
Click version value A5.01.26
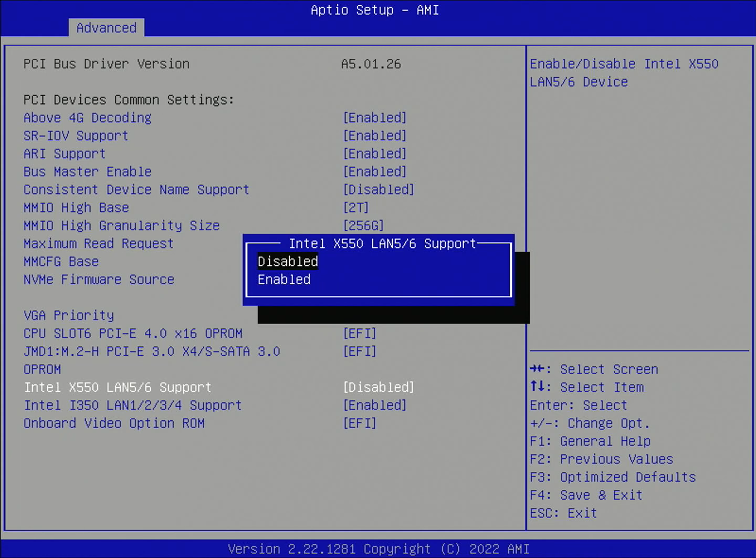click(x=371, y=64)
